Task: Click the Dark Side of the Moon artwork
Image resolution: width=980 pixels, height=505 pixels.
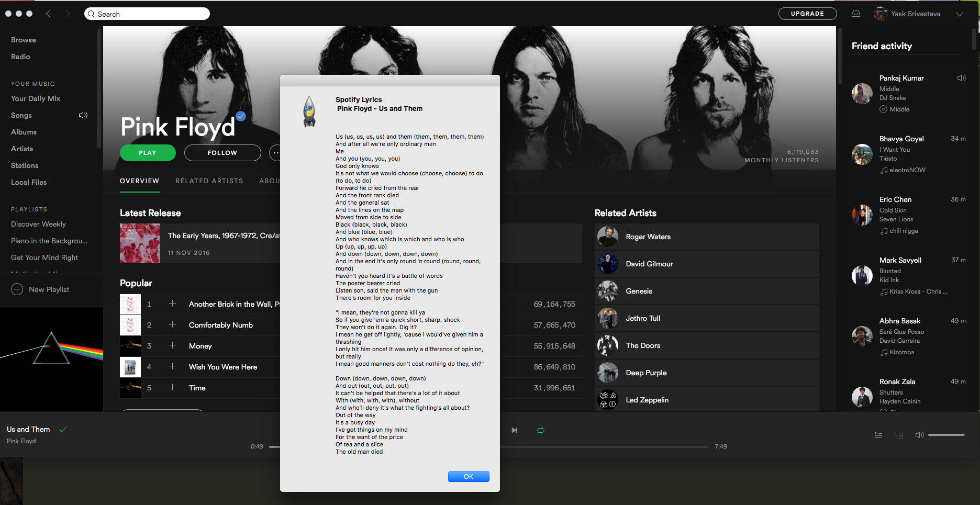Action: (x=51, y=358)
